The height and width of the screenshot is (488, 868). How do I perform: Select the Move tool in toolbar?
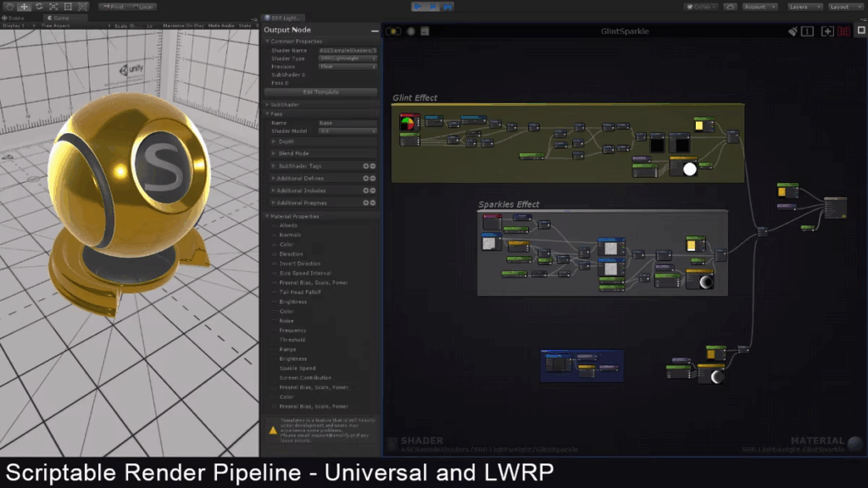(24, 7)
